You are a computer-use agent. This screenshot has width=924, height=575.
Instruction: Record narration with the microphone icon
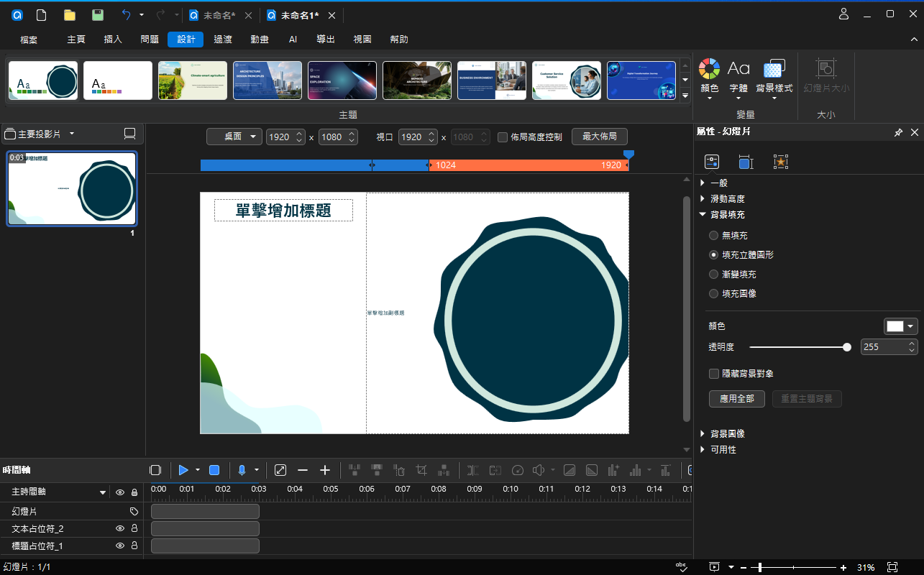tap(242, 470)
